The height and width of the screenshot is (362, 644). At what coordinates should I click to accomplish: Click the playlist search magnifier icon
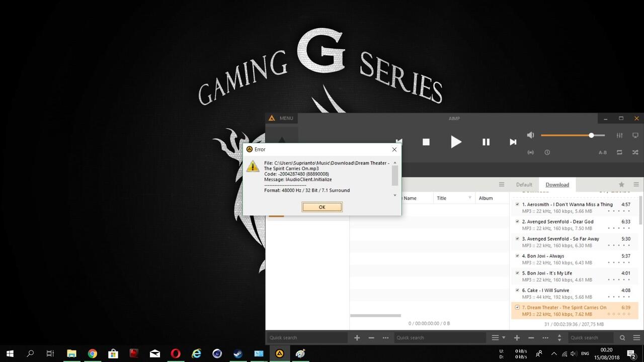622,338
